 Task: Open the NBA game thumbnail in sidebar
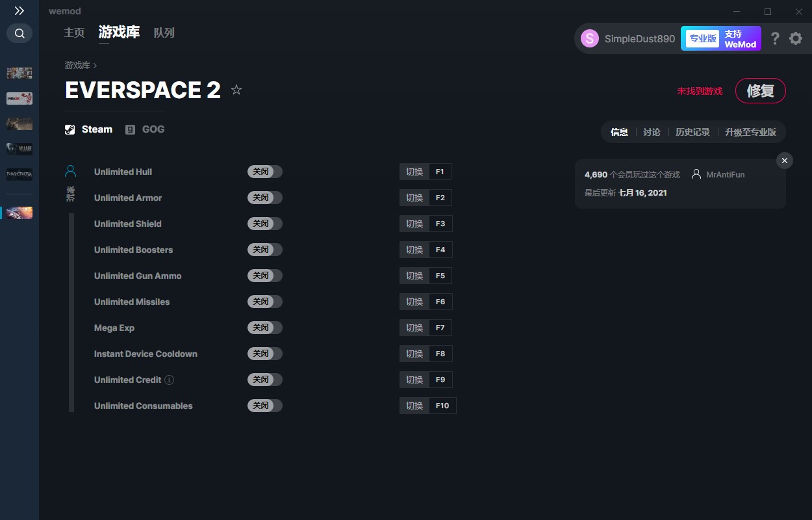point(19,98)
